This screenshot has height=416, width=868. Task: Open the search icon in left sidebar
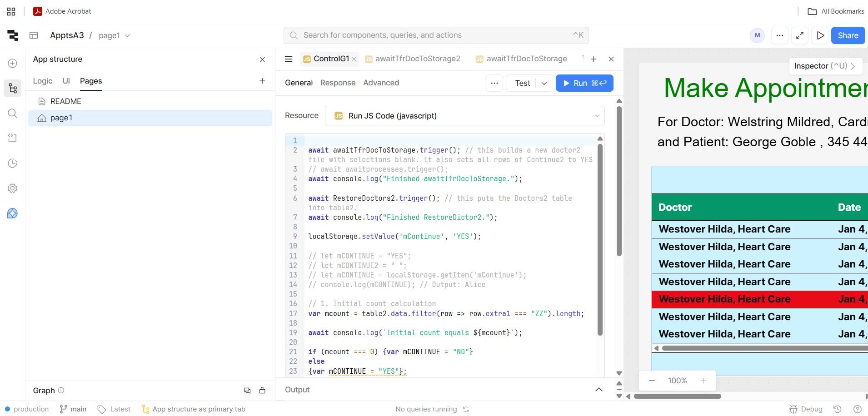click(13, 113)
